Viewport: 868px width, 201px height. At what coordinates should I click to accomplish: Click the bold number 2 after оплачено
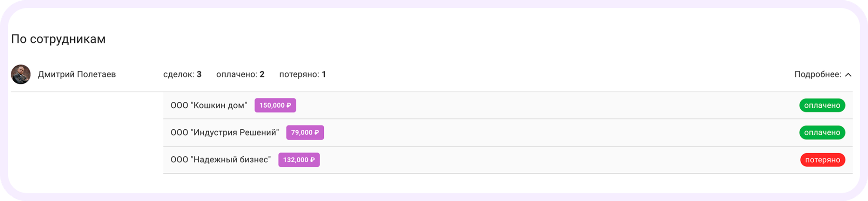click(262, 75)
